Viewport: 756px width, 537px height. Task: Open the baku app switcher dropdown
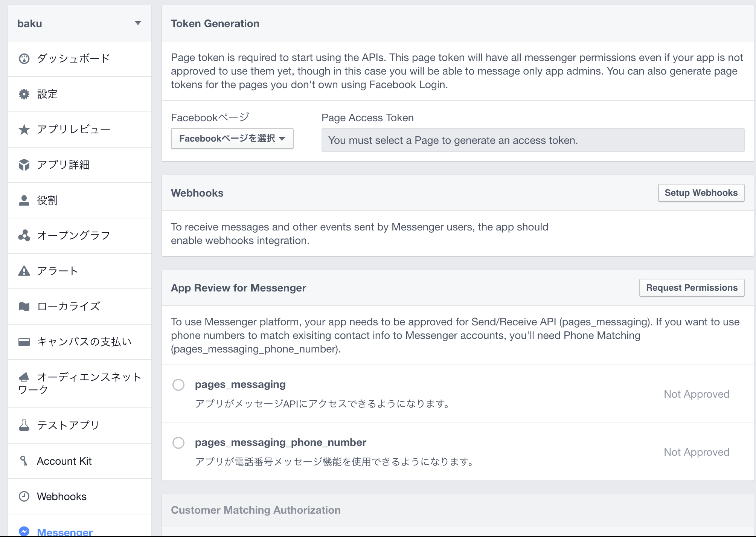[80, 23]
